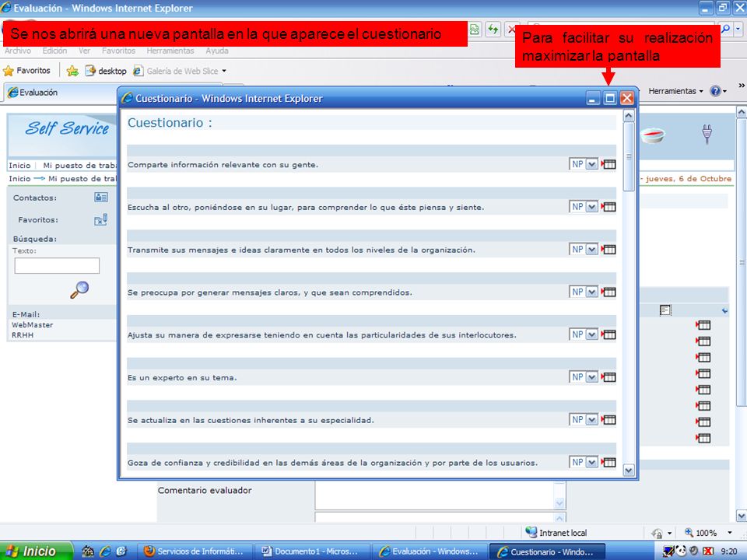Open table icon for 'Es un experto' row
This screenshot has width=747, height=560.
click(608, 377)
